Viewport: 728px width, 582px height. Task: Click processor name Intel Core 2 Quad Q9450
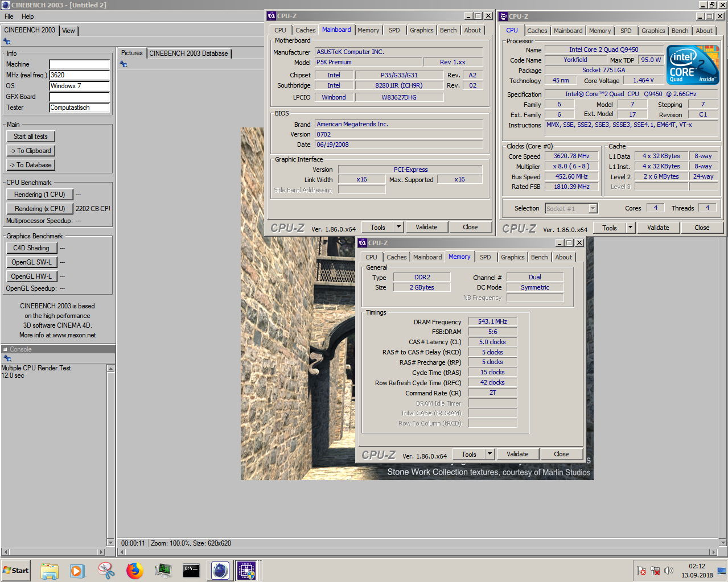(604, 49)
